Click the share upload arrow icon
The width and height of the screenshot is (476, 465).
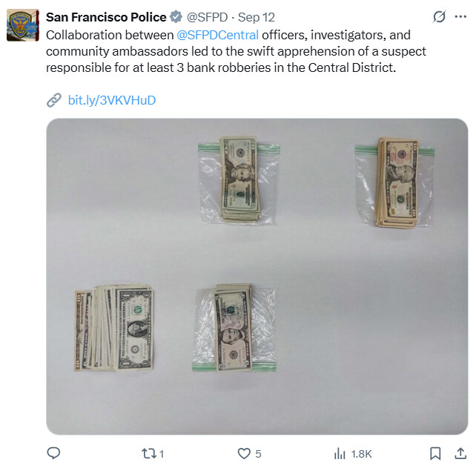460,453
